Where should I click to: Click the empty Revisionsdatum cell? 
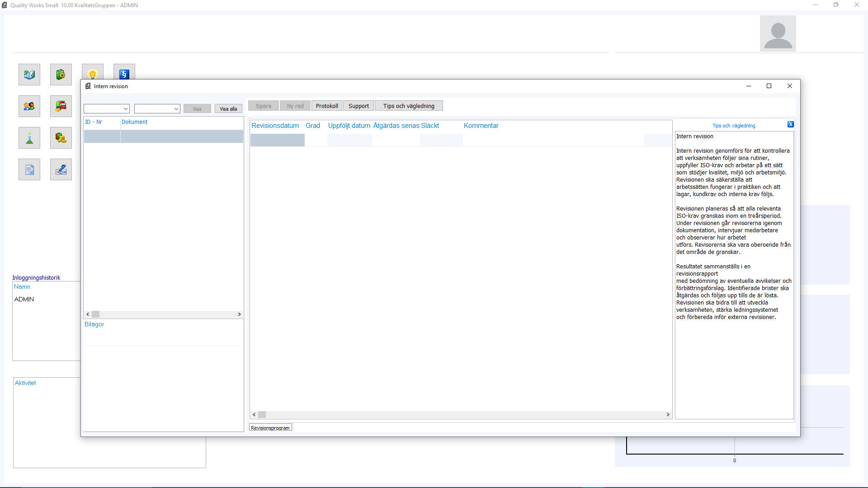pyautogui.click(x=277, y=140)
